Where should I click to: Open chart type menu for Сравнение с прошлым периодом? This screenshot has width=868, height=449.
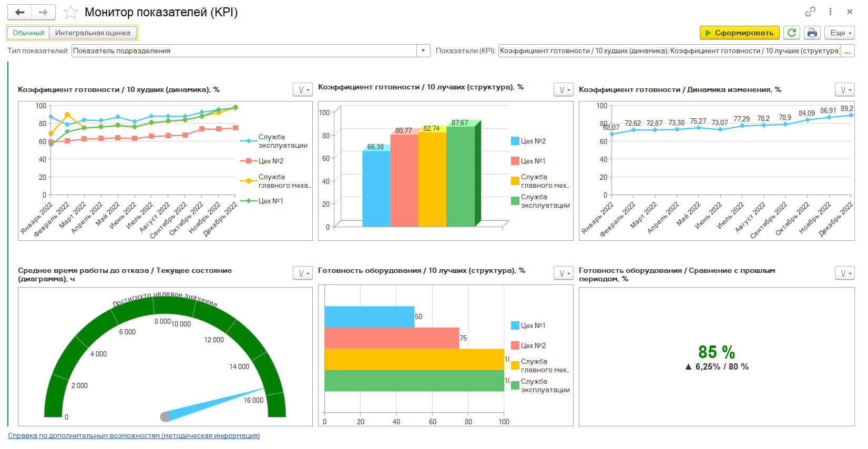(845, 273)
